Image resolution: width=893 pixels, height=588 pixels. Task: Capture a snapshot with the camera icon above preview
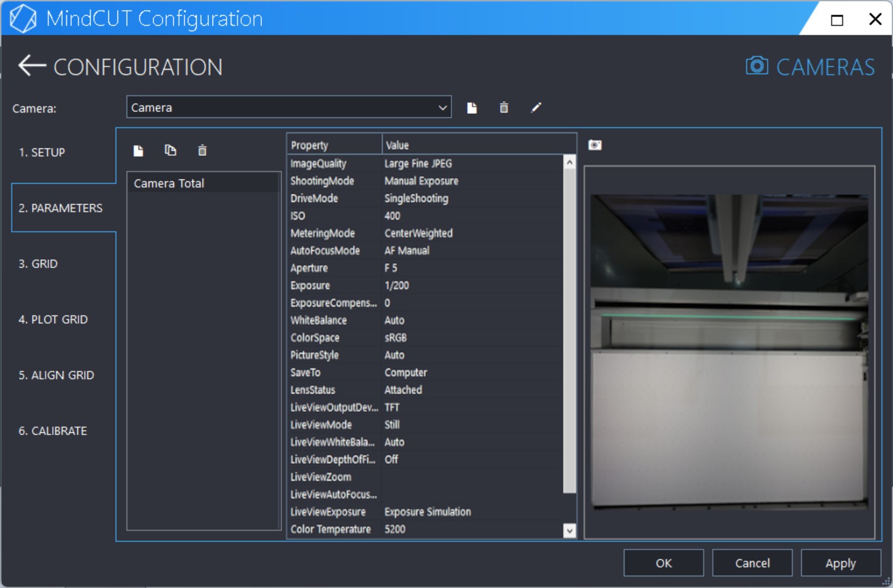(x=595, y=144)
